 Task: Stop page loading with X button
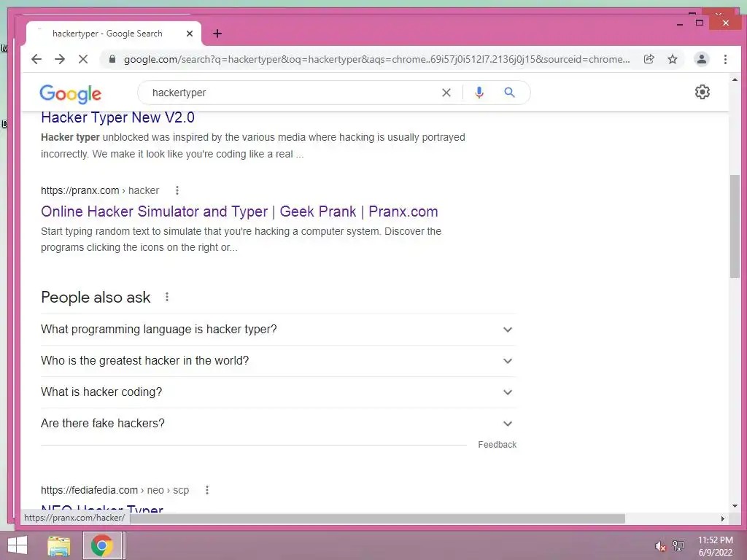83,59
